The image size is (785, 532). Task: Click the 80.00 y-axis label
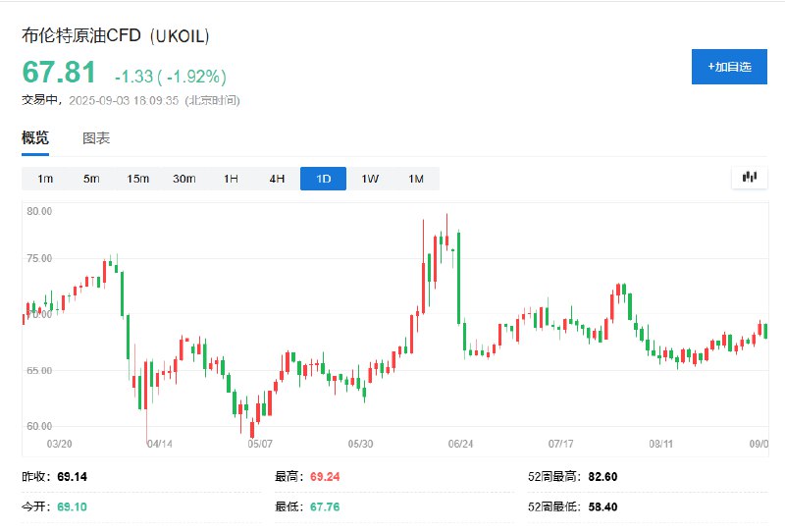tap(39, 211)
